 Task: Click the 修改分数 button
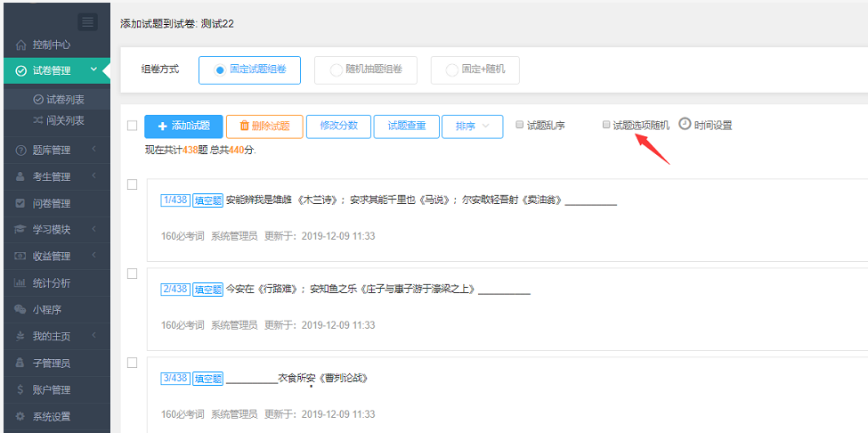pyautogui.click(x=339, y=127)
